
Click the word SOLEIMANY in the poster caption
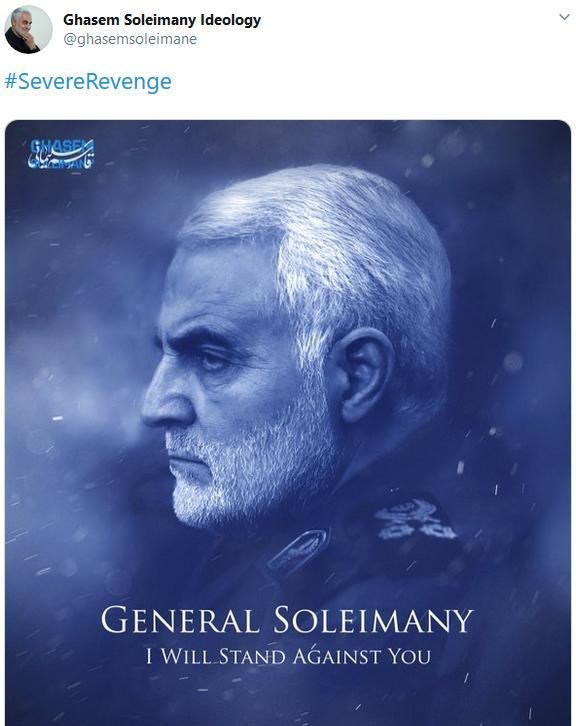click(373, 620)
